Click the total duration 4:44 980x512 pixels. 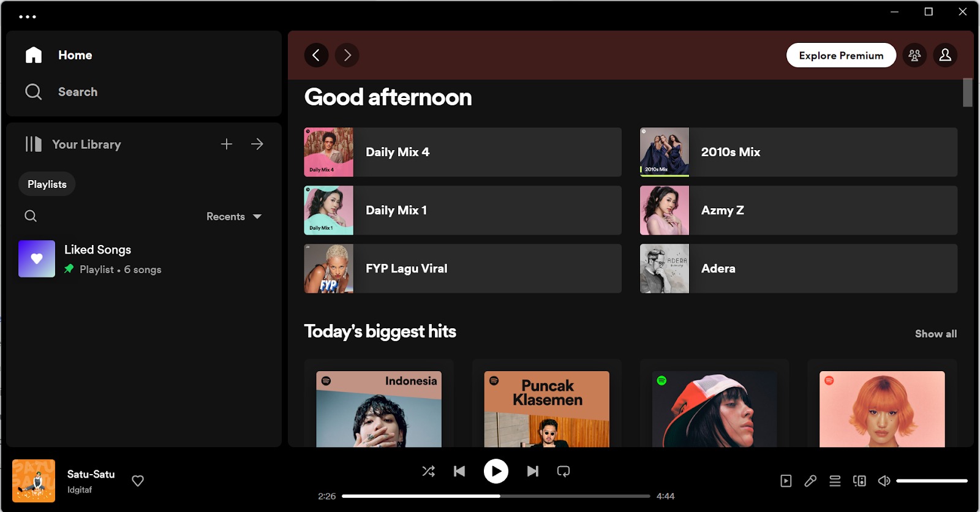point(665,496)
